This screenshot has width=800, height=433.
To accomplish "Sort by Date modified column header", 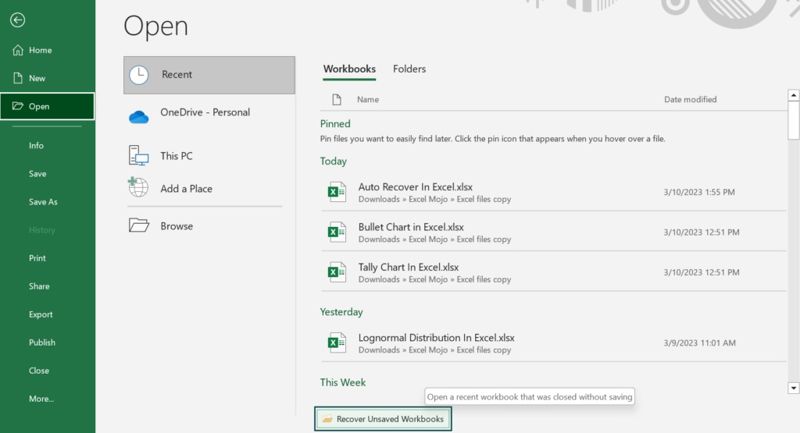I will pos(690,99).
